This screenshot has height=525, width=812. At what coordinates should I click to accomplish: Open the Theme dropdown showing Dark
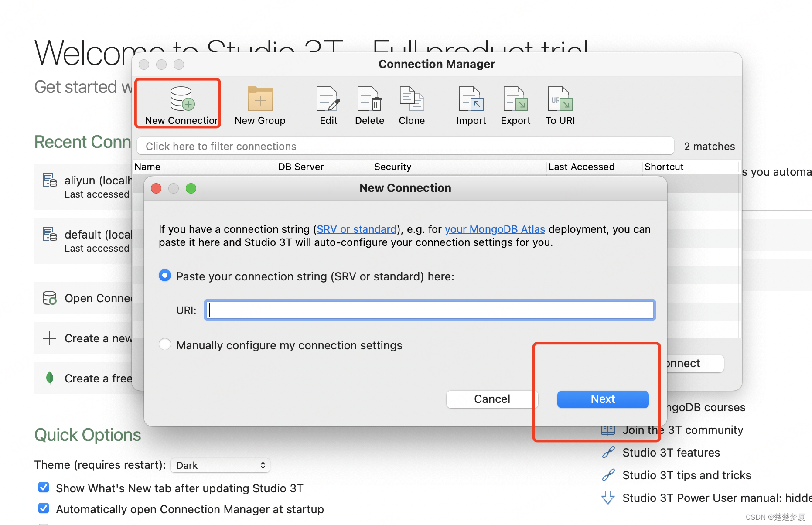pyautogui.click(x=220, y=465)
